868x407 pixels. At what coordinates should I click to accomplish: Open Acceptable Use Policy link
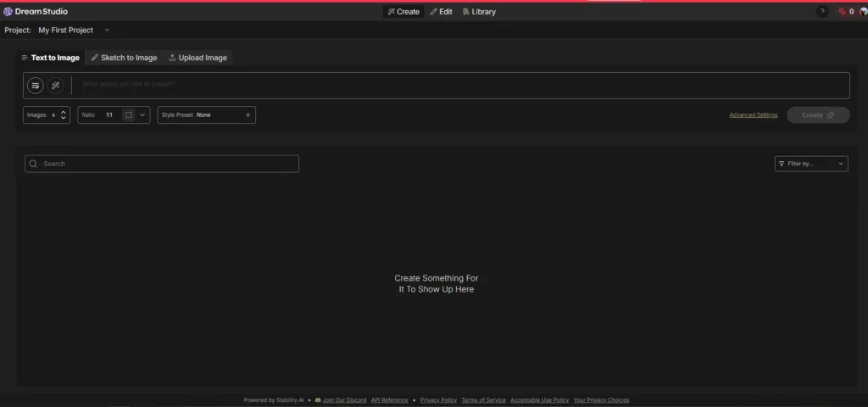coord(539,400)
